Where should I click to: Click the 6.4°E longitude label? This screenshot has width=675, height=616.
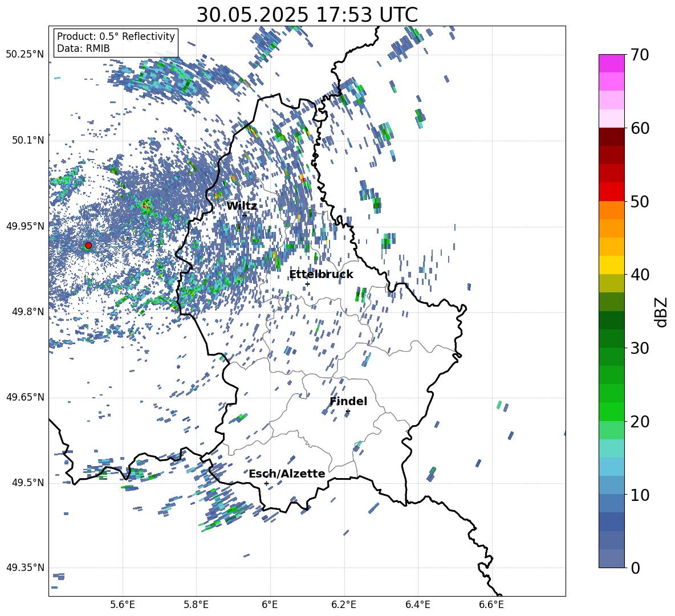coord(417,605)
